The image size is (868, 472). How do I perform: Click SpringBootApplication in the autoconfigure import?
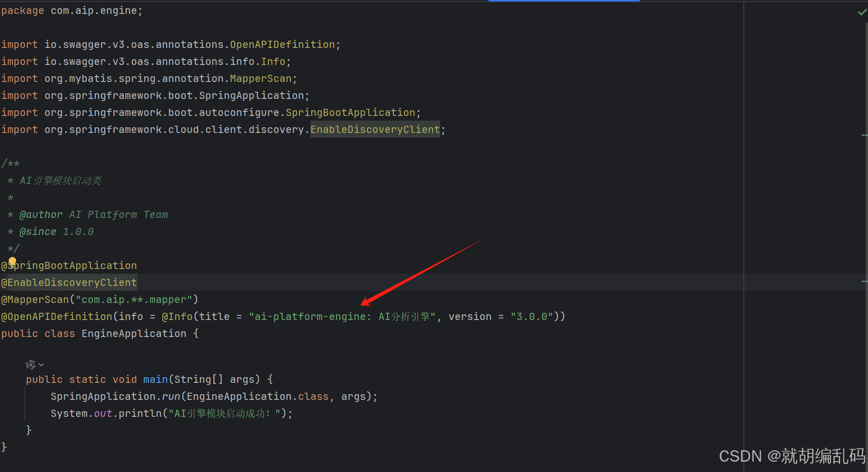(350, 112)
